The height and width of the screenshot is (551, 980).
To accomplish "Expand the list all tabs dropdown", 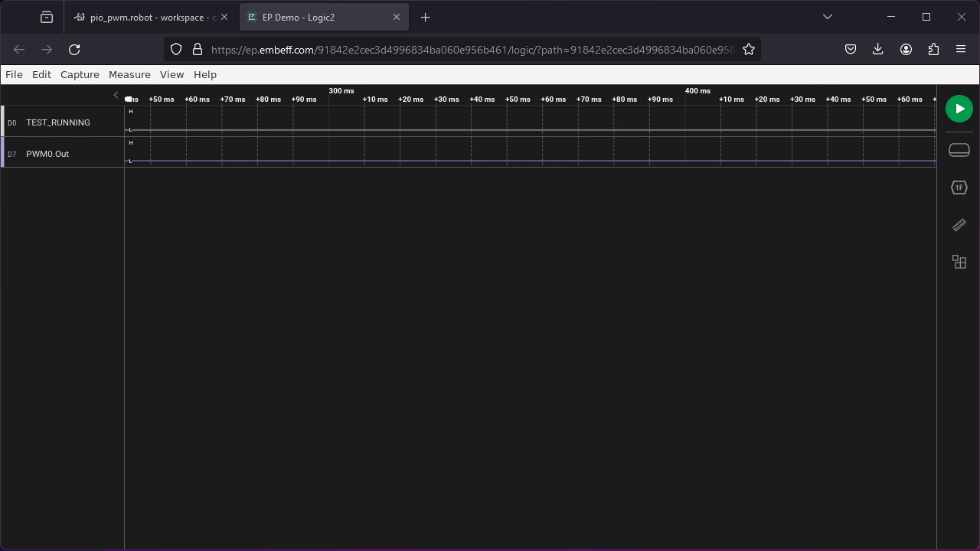I will 828,17.
